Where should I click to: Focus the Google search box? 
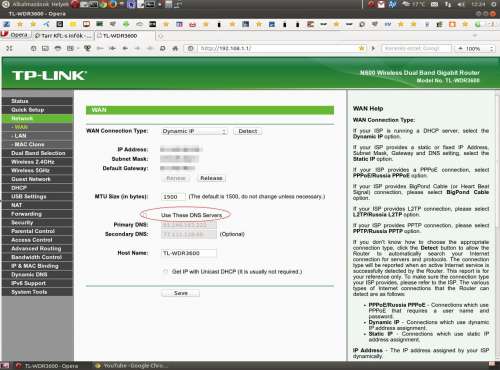click(x=416, y=48)
